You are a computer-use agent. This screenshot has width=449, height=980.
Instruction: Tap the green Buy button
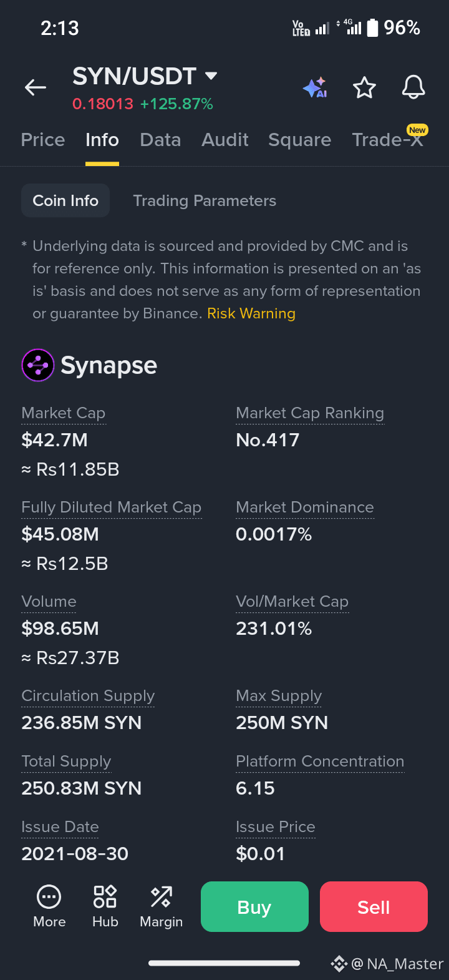pyautogui.click(x=254, y=906)
